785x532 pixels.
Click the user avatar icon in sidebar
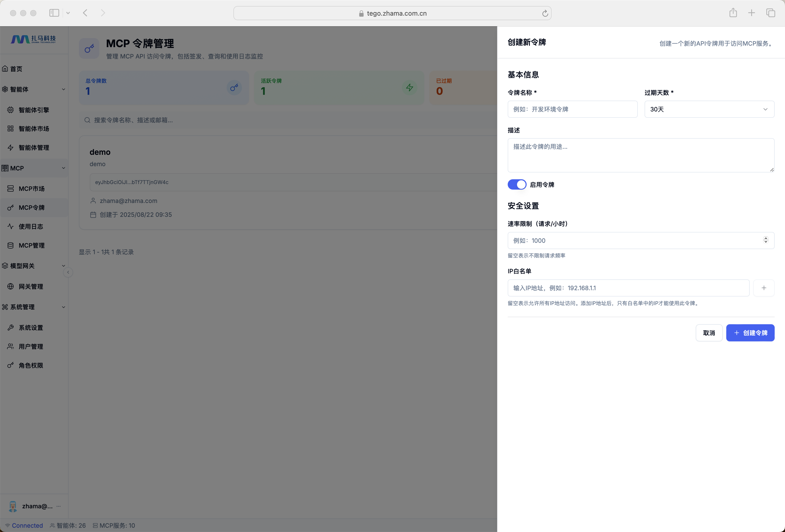click(13, 506)
